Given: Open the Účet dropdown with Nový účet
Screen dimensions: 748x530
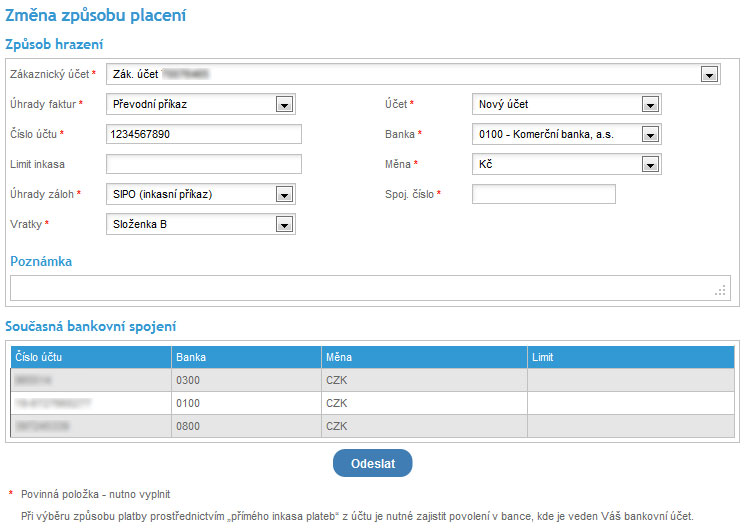Looking at the screenshot, I should 650,104.
